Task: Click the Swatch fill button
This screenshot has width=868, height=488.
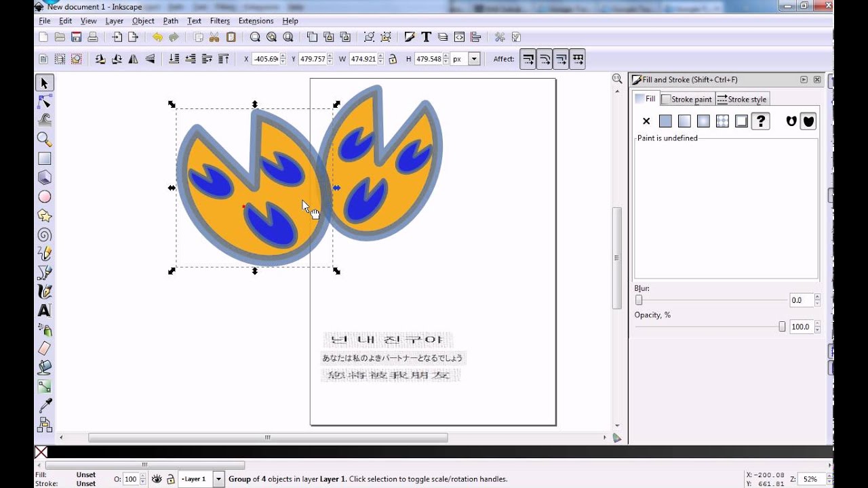Action: [741, 121]
